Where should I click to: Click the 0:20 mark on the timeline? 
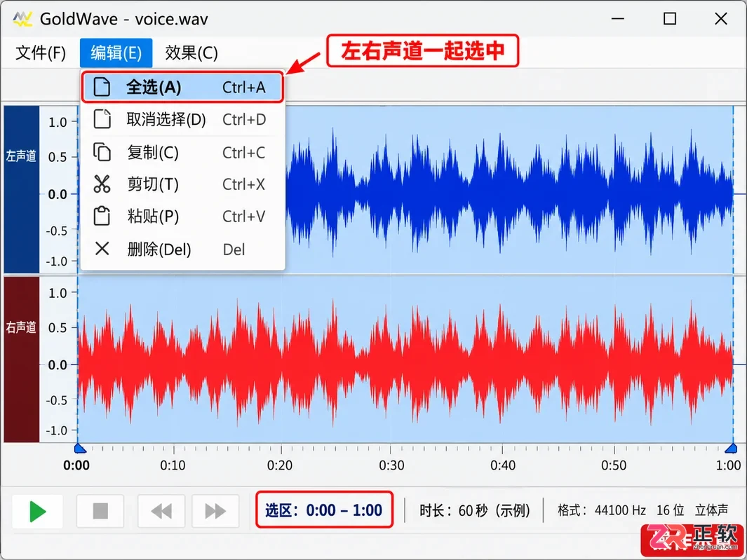(x=280, y=465)
